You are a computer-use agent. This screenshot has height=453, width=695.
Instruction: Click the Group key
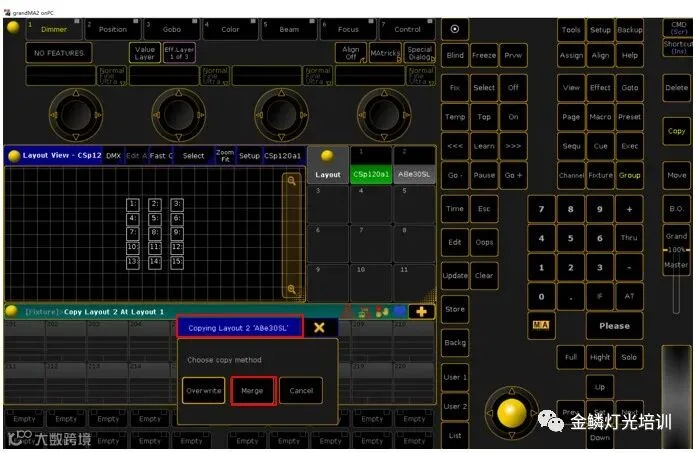(x=629, y=175)
